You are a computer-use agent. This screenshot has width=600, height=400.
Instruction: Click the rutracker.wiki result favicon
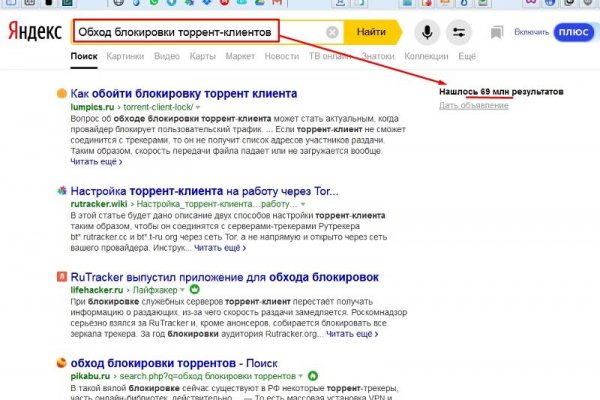click(62, 189)
